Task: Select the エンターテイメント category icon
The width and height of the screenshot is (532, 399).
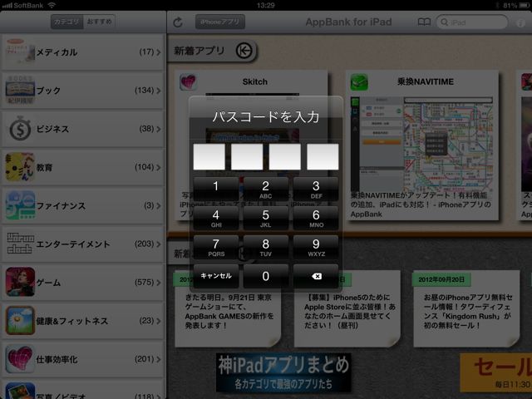Action: 20,244
